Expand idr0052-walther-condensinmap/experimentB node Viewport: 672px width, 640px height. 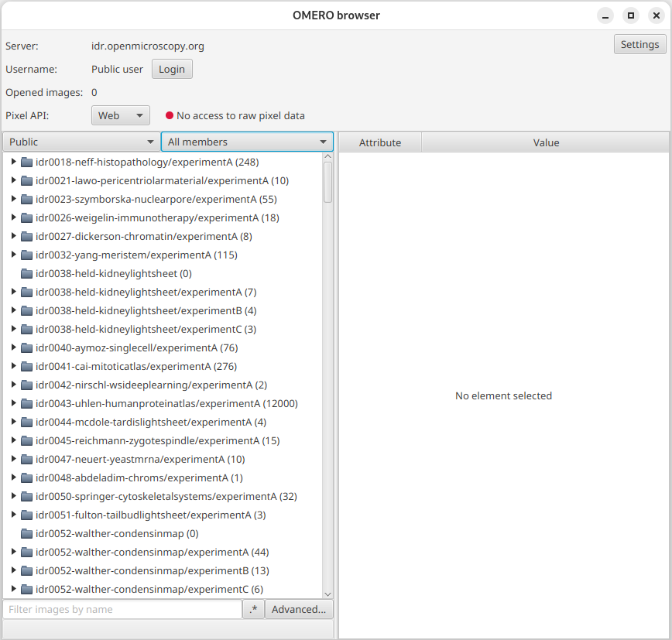click(13, 570)
